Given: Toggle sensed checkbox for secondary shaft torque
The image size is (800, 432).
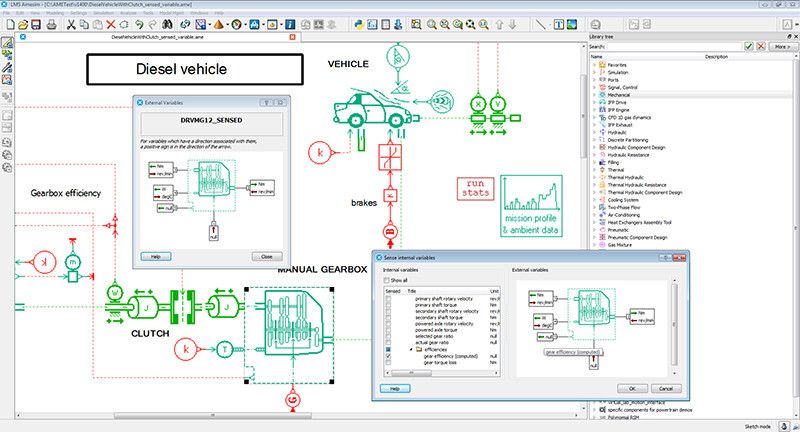Looking at the screenshot, I should tap(388, 318).
